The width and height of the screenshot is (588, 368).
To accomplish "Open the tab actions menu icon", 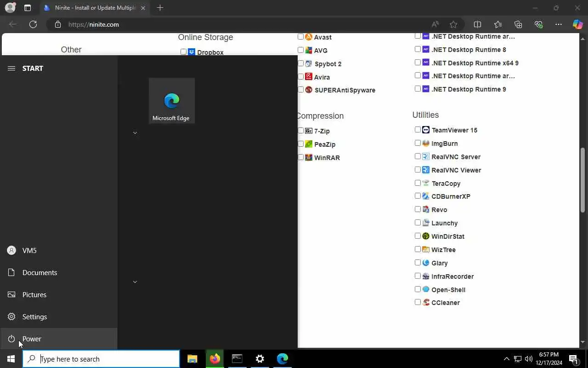I will [28, 8].
